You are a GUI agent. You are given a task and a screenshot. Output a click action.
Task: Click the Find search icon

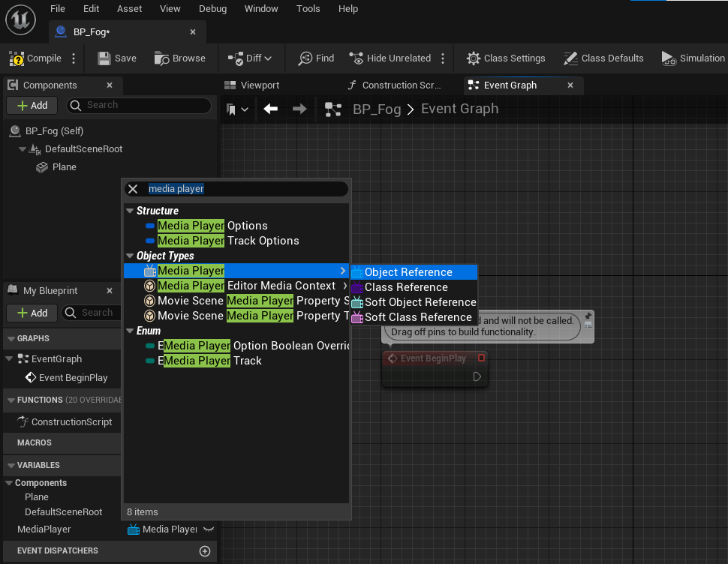click(305, 58)
